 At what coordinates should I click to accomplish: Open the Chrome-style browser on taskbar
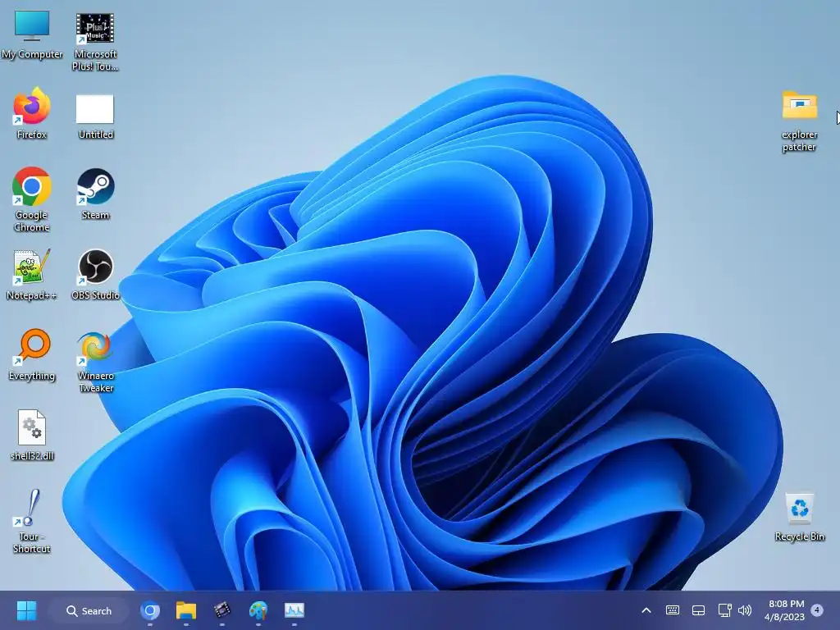click(150, 610)
